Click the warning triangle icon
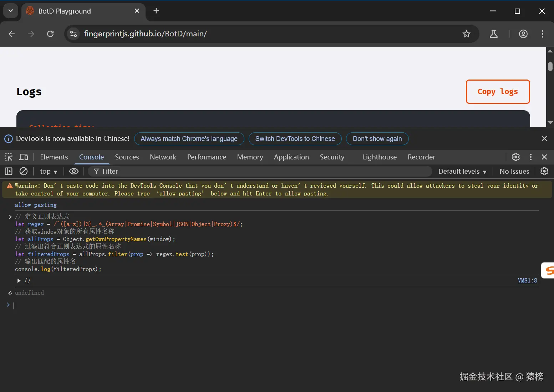 pyautogui.click(x=10, y=186)
